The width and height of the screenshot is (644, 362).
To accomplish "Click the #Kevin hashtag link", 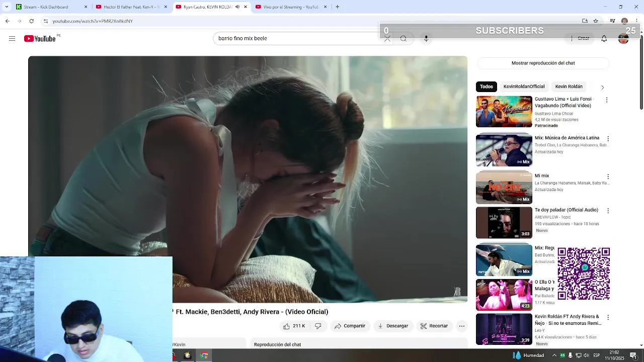I will tap(179, 345).
